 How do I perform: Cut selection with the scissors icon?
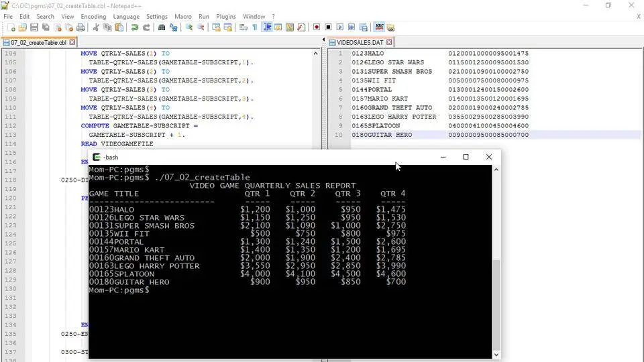pos(96,27)
